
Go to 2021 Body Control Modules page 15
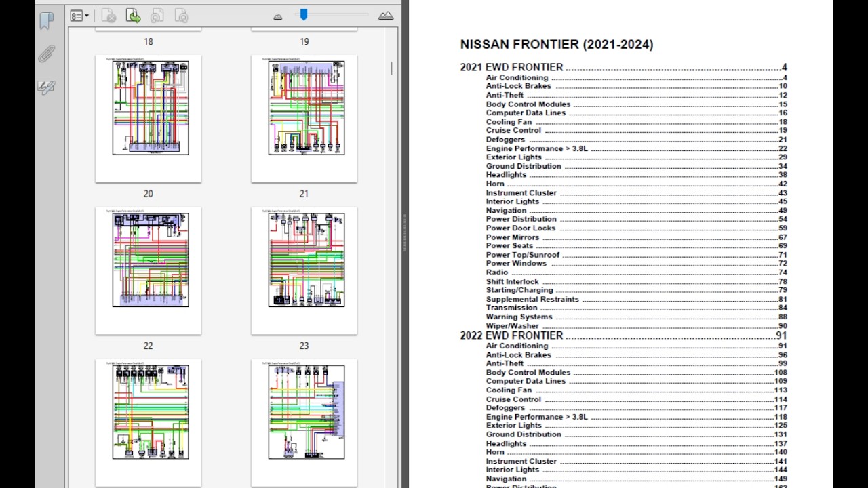tap(636, 104)
